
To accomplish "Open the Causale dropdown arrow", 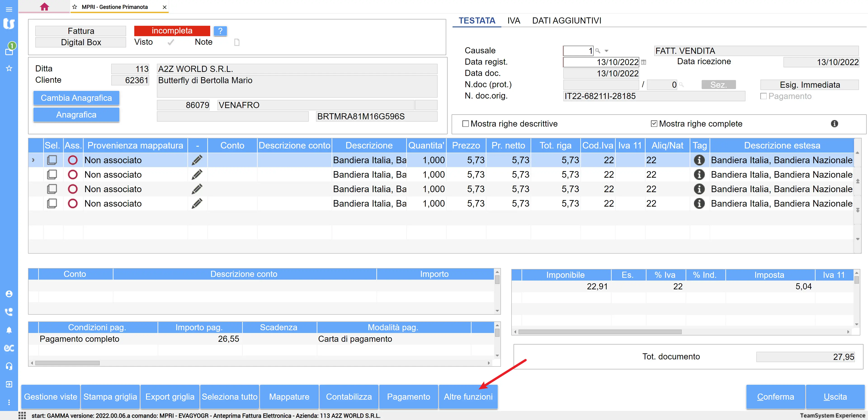I will click(606, 51).
